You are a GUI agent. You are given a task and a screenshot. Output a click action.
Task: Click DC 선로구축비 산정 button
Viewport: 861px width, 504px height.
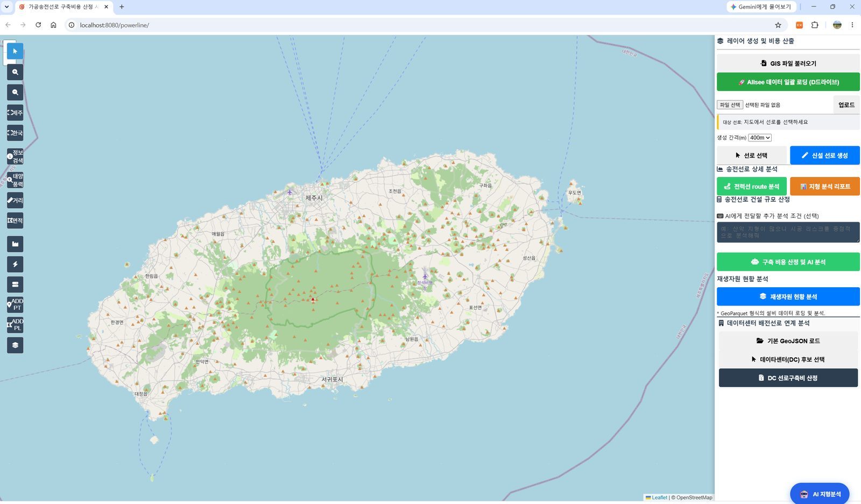click(x=788, y=378)
